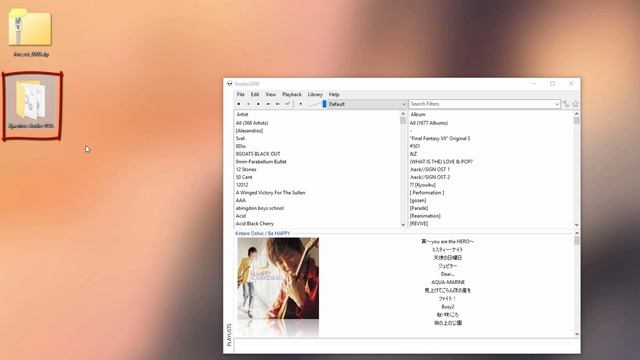
Task: Click Artist list scroll-down arrow
Action: tap(403, 224)
